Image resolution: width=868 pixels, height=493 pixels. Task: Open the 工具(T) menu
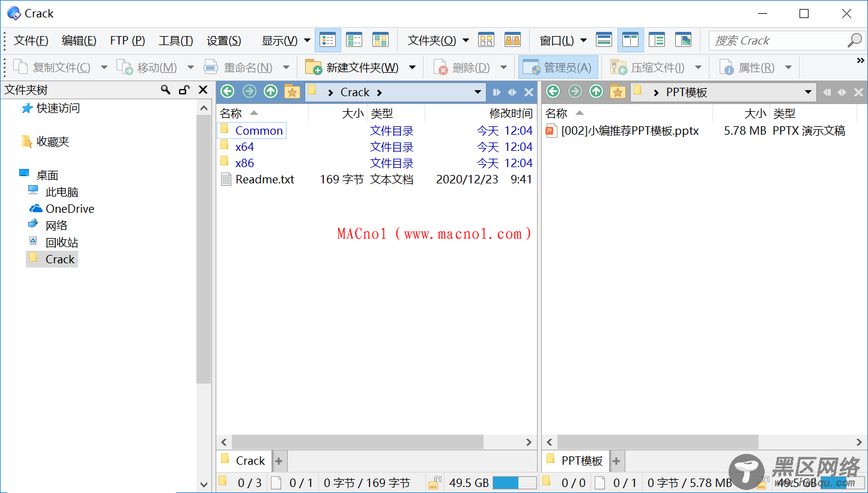point(175,40)
